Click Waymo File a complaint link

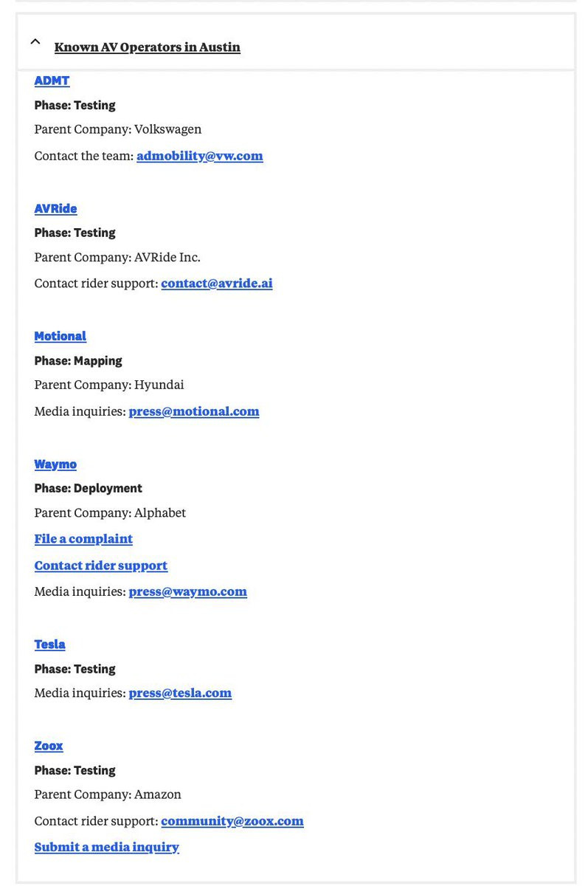click(83, 539)
